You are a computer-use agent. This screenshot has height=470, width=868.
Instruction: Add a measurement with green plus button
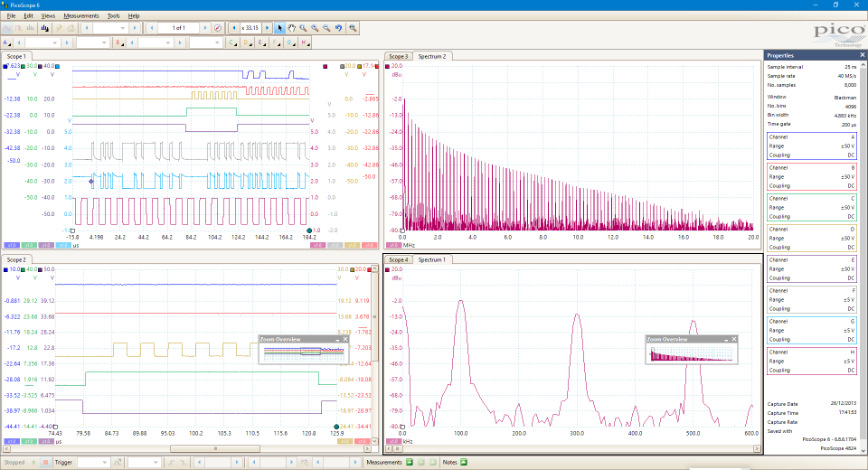pyautogui.click(x=410, y=462)
